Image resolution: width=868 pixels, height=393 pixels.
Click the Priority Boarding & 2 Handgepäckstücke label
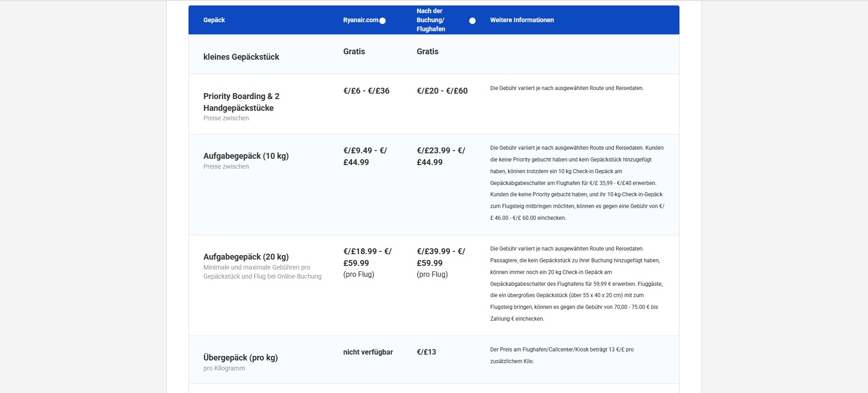[x=241, y=102]
